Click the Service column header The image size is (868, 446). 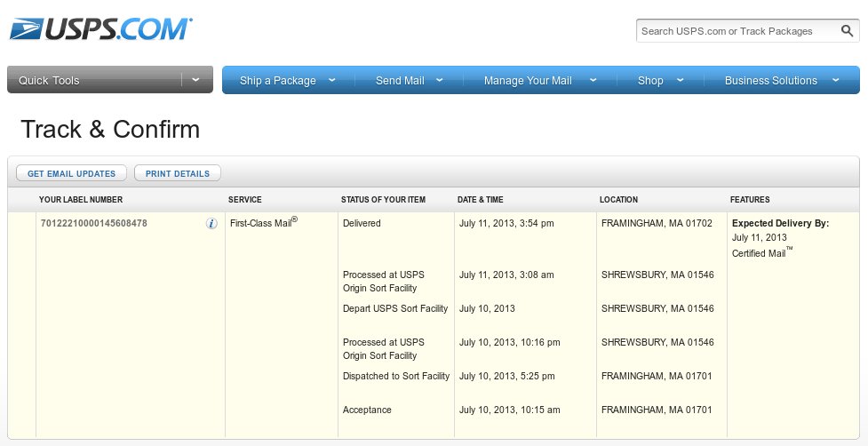pyautogui.click(x=244, y=199)
